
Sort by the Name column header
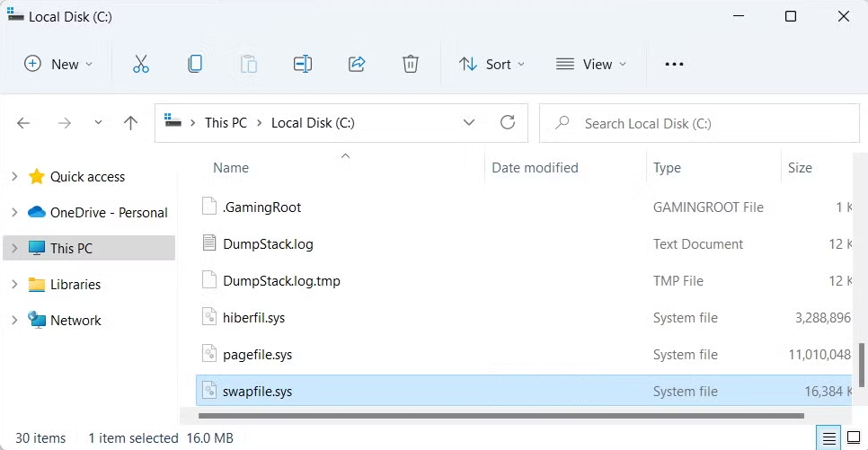pyautogui.click(x=231, y=168)
